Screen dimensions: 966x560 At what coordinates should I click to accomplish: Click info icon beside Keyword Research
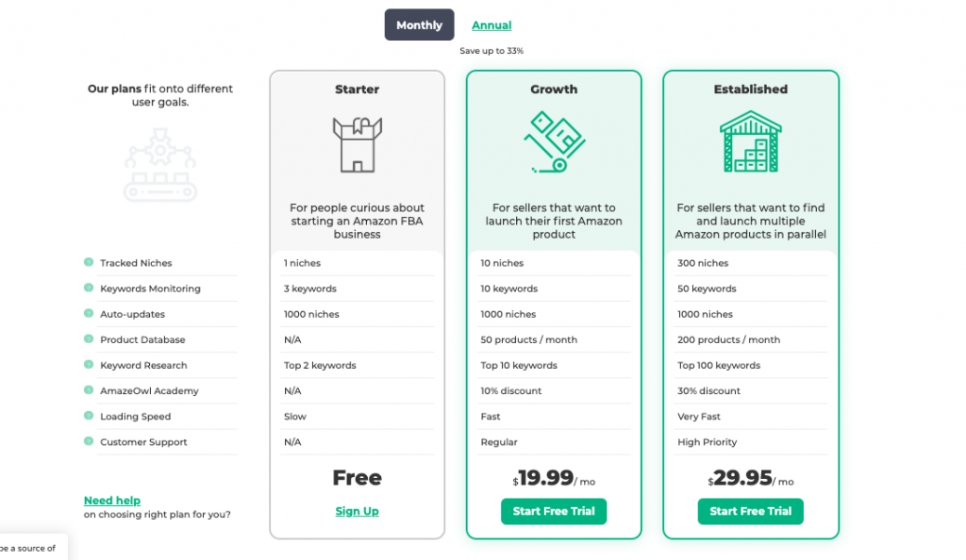(89, 364)
